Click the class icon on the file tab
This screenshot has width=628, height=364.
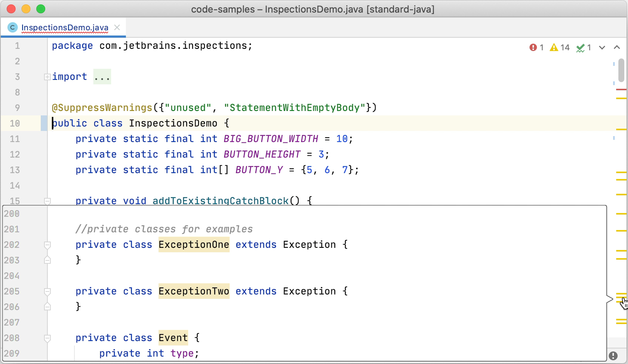pos(13,27)
